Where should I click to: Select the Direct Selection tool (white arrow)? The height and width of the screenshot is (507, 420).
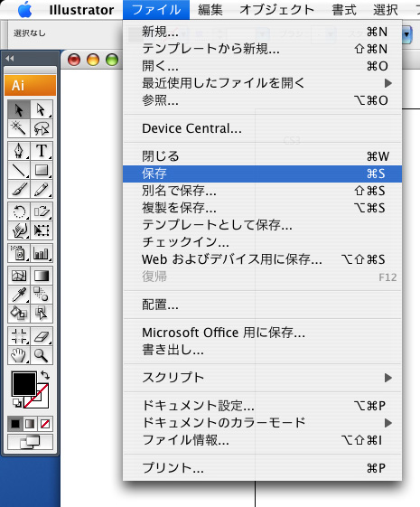[42, 110]
